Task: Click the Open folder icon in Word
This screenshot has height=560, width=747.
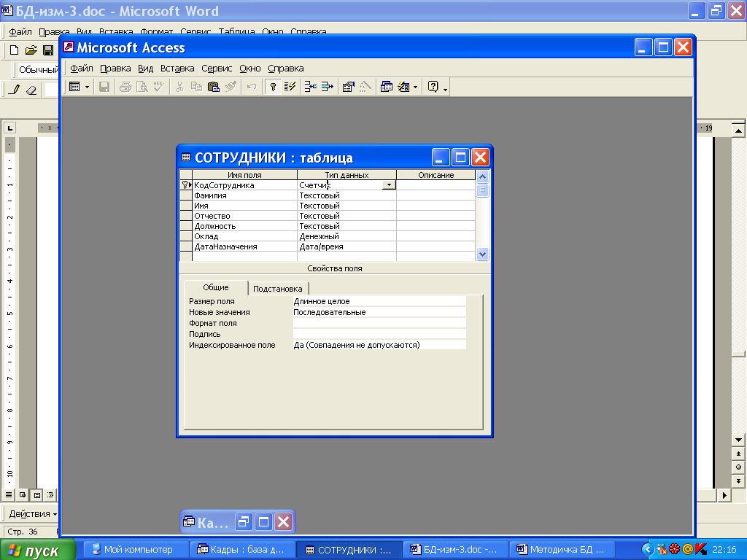Action: point(31,50)
